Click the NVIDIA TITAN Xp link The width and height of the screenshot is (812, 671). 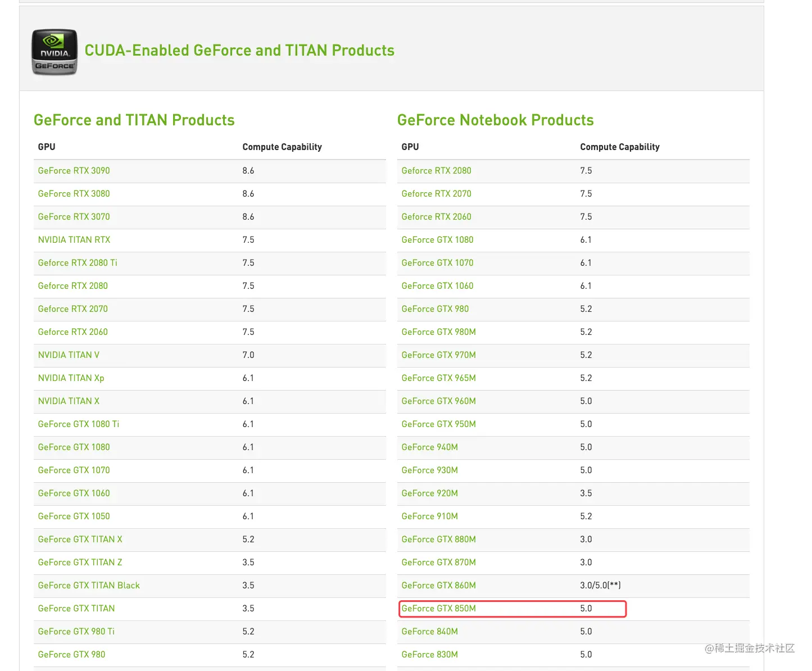tap(71, 378)
